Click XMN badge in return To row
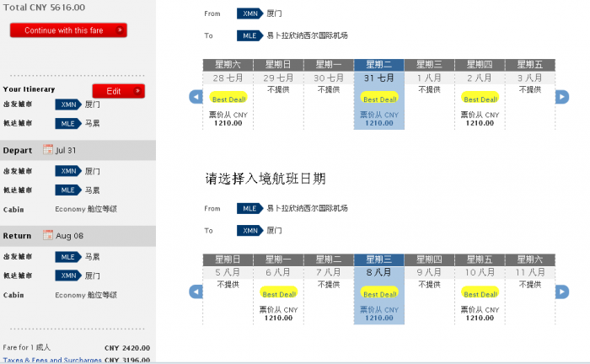590x364 pixels. [x=249, y=230]
